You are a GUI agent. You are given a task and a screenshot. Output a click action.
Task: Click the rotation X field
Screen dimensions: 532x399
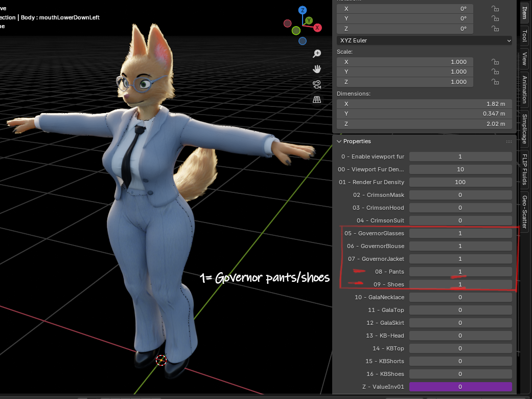pos(405,9)
